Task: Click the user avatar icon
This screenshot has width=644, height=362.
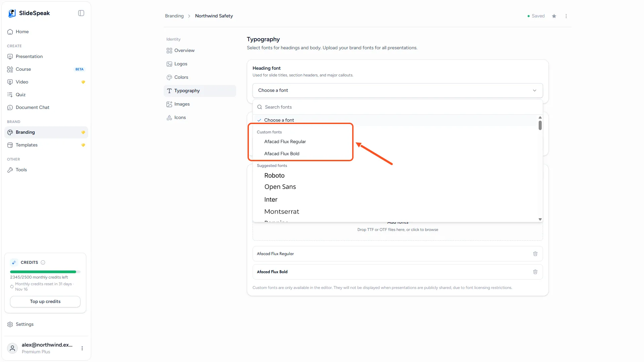Action: pyautogui.click(x=12, y=348)
